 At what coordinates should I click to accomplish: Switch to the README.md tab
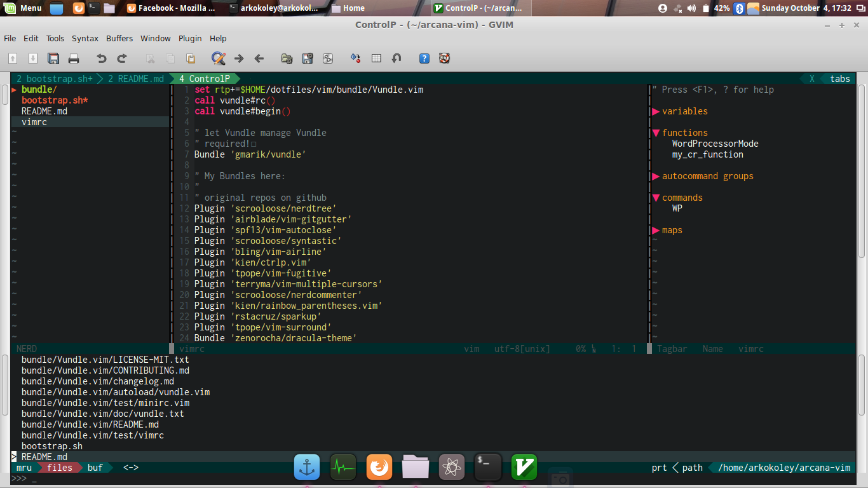tap(136, 79)
